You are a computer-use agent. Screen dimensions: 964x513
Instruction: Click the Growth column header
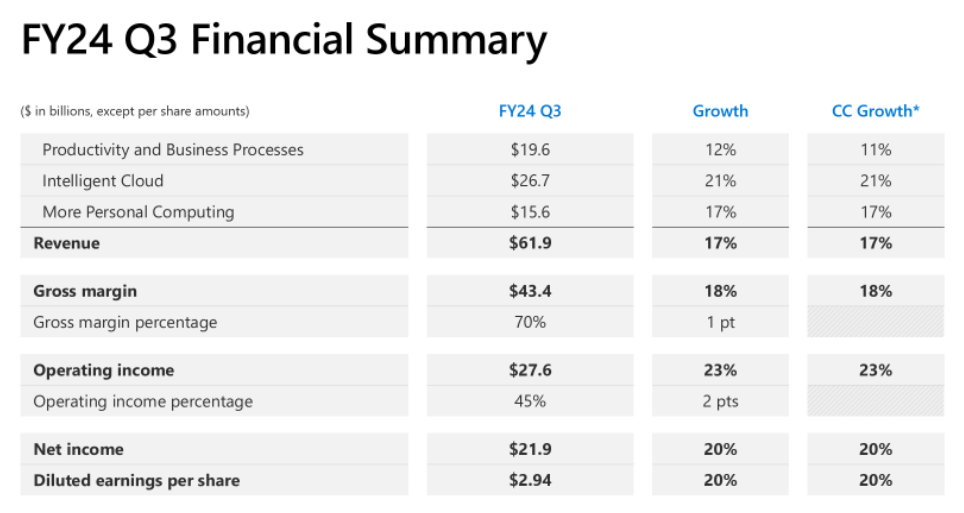point(720,111)
